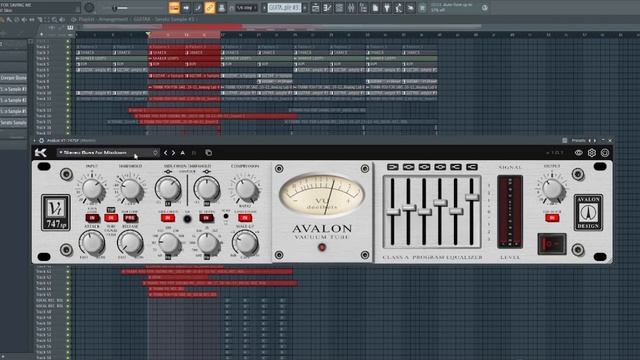640x360 pixels.
Task: Toggle the eye view icon in plugin header
Action: [x=578, y=153]
